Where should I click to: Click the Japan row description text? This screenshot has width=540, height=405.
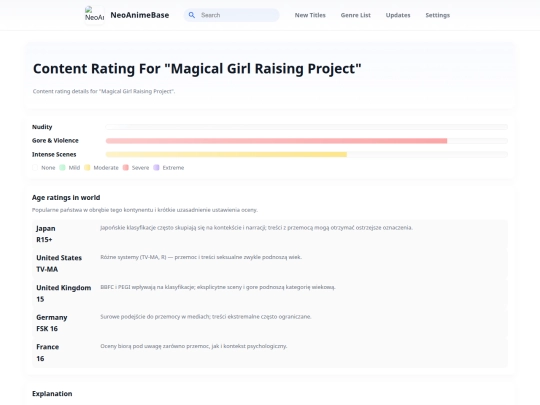256,228
